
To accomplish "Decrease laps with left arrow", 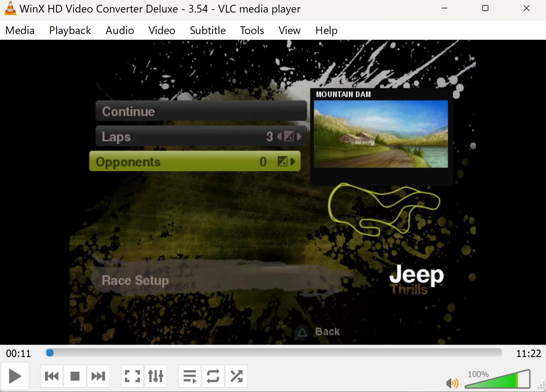I will (x=279, y=137).
